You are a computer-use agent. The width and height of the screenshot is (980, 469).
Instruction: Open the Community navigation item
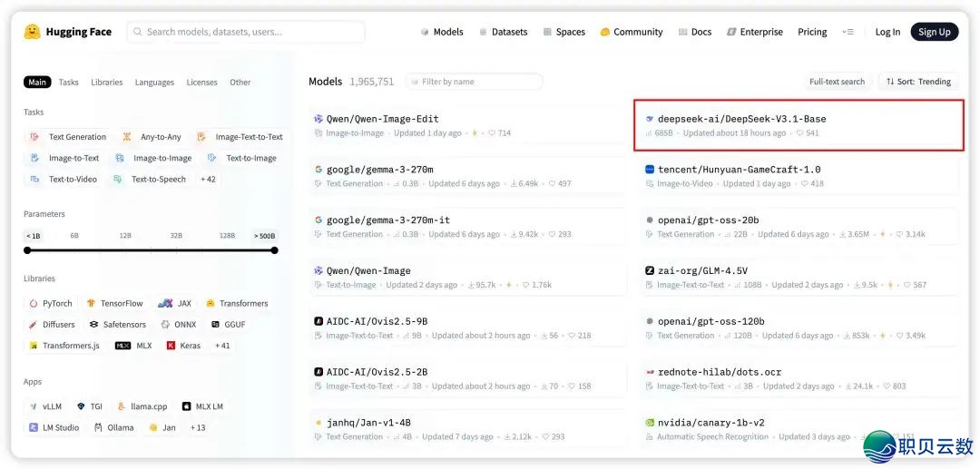click(x=632, y=32)
